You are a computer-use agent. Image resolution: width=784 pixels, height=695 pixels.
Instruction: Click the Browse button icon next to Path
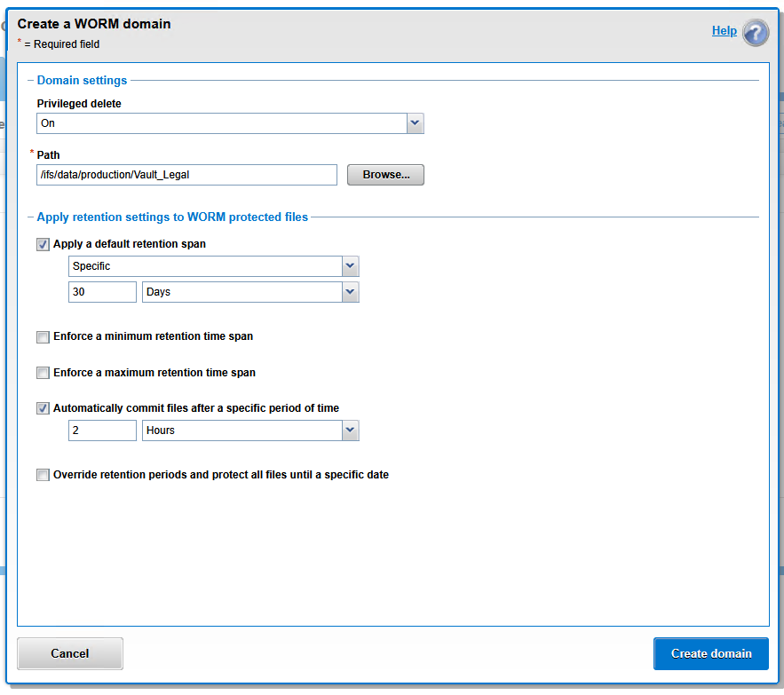(384, 175)
